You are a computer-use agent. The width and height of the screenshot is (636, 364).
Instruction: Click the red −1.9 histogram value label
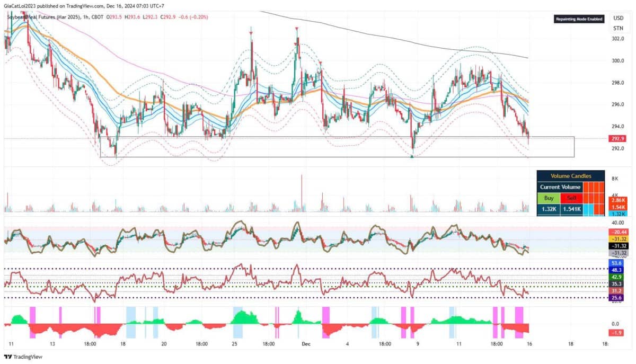click(x=617, y=333)
